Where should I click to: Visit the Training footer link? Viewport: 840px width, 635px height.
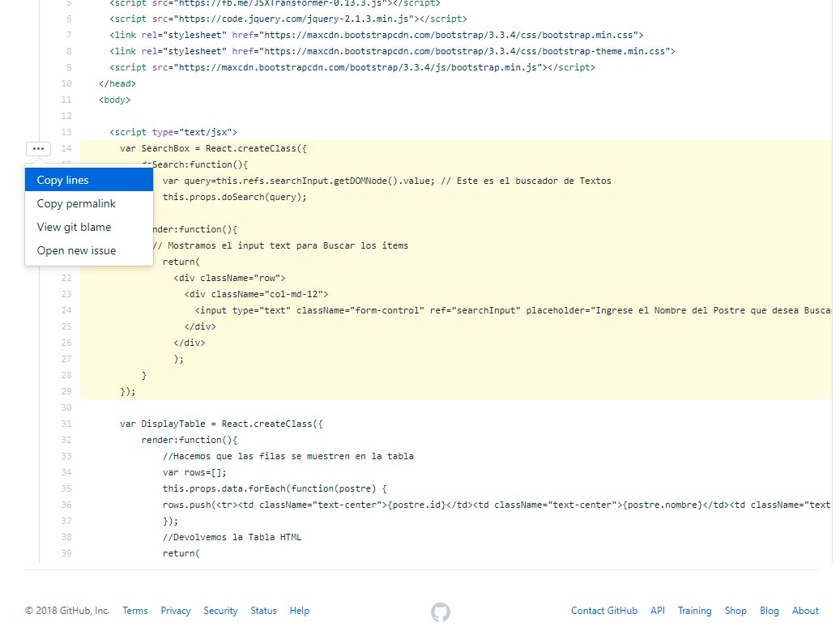click(695, 611)
